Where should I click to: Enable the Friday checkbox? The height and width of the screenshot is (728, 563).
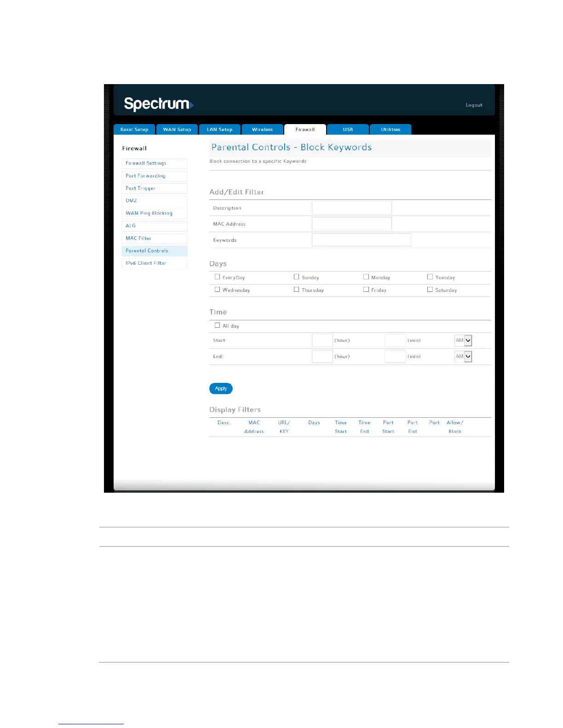[366, 290]
